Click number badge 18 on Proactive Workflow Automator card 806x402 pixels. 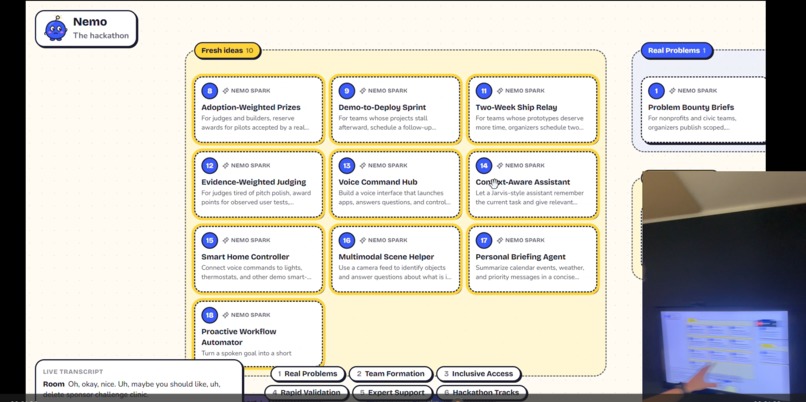pos(209,315)
